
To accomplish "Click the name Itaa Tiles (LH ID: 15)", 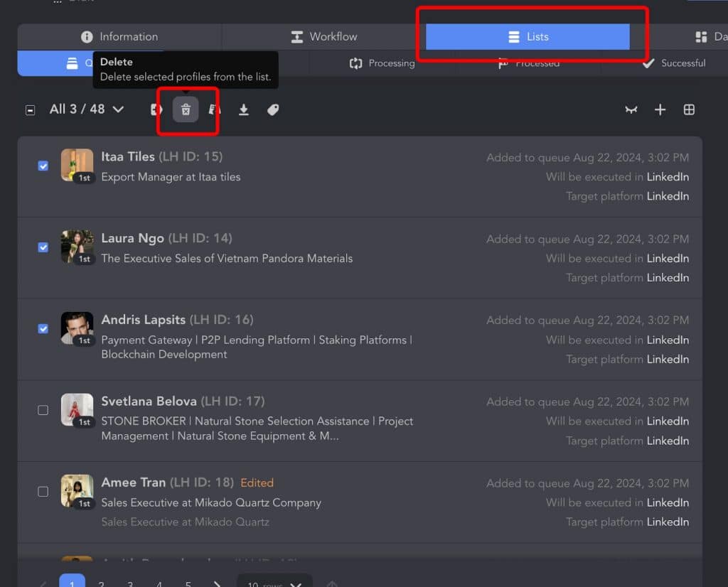I will (x=162, y=157).
